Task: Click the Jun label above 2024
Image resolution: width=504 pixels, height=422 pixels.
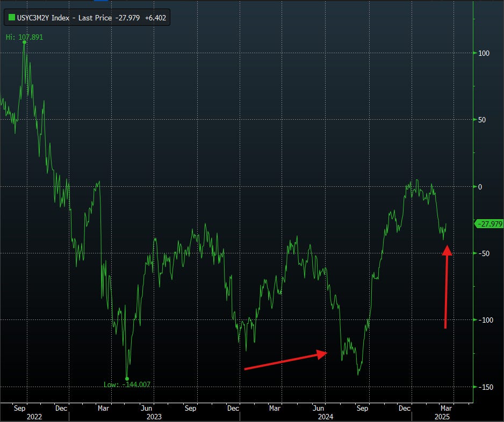Action: pos(318,408)
